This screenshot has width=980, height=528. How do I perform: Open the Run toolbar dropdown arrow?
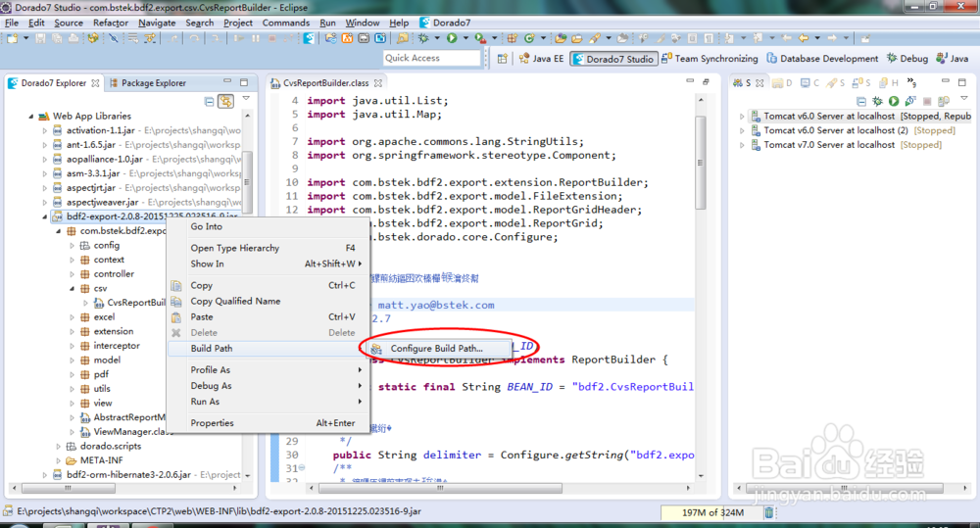coord(465,39)
